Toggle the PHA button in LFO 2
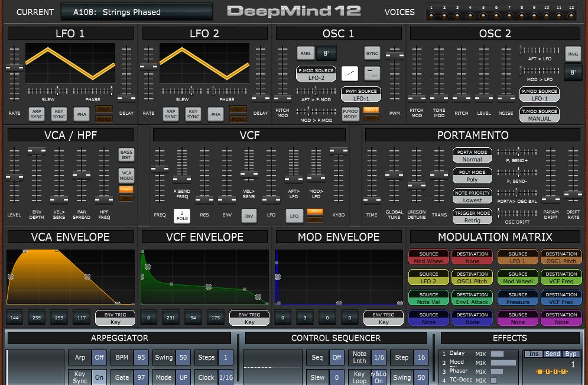The width and height of the screenshot is (588, 385). 216,114
